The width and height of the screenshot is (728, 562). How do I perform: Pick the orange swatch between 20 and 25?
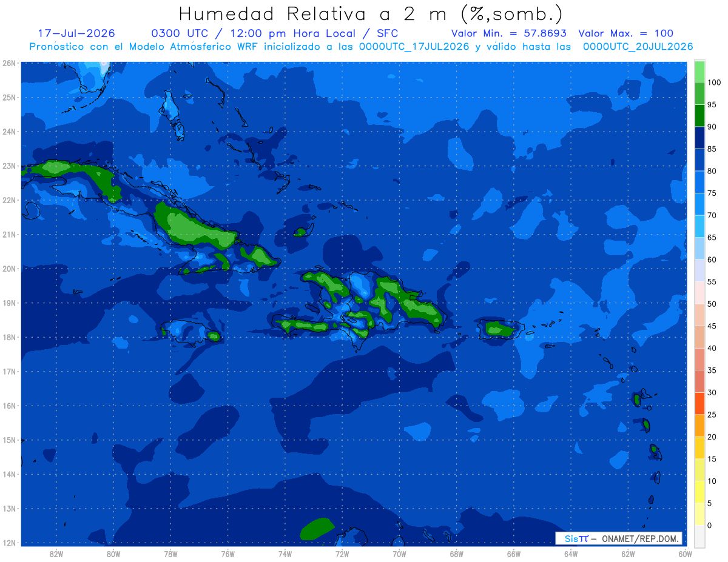tap(699, 426)
